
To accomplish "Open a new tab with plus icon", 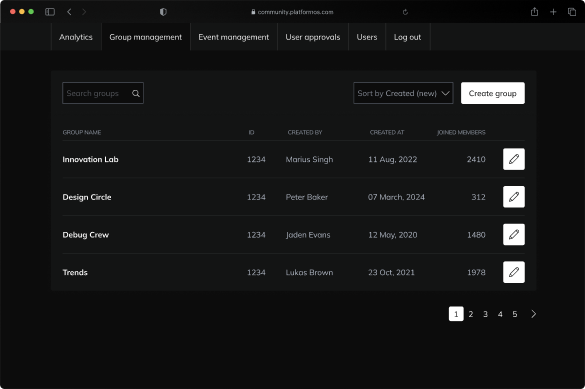I will [x=553, y=12].
